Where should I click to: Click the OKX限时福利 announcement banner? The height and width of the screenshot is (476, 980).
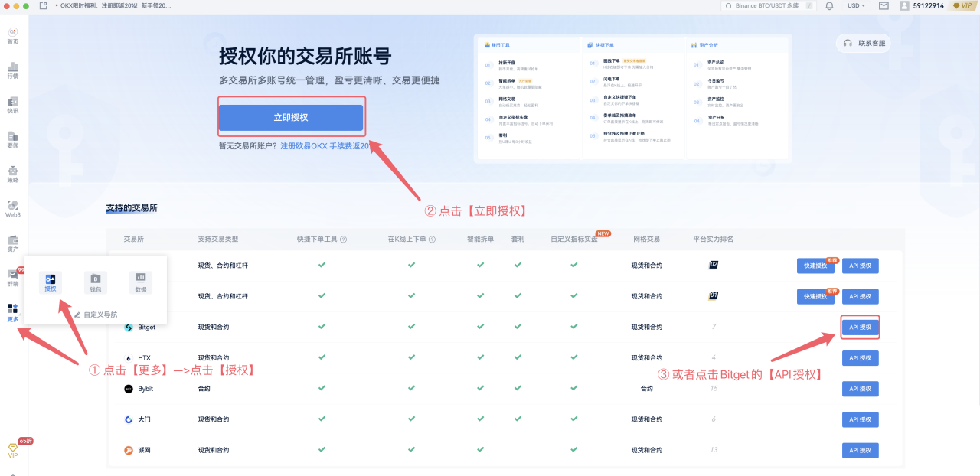coord(113,5)
